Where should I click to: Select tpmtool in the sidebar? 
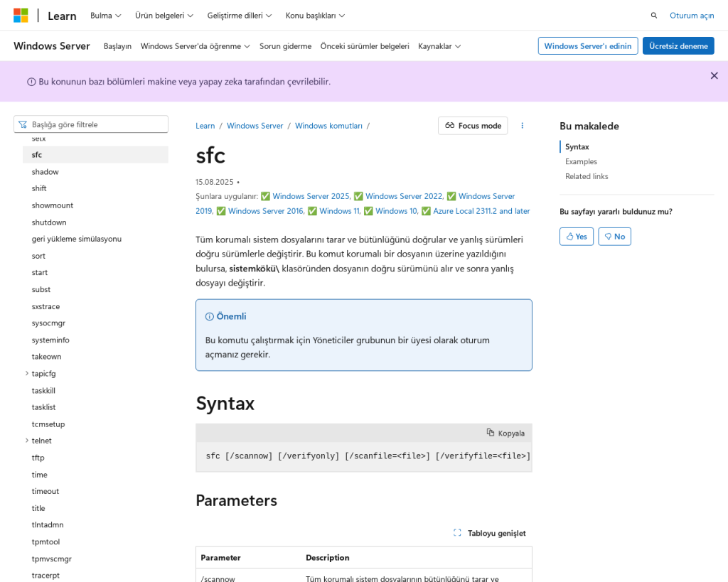[45, 542]
